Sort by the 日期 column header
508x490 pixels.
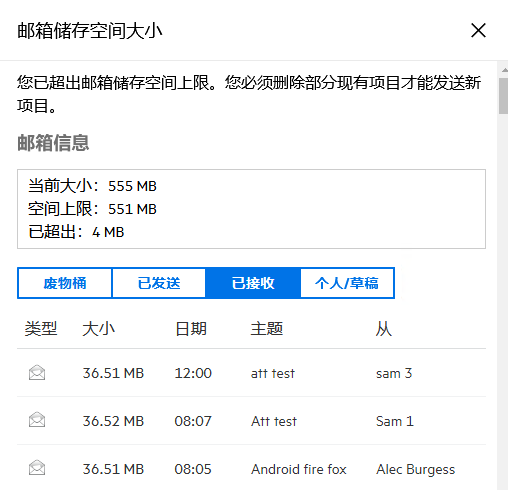(191, 329)
